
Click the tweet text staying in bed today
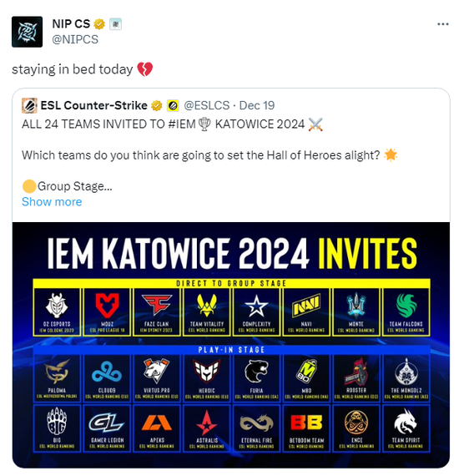pyautogui.click(x=73, y=69)
